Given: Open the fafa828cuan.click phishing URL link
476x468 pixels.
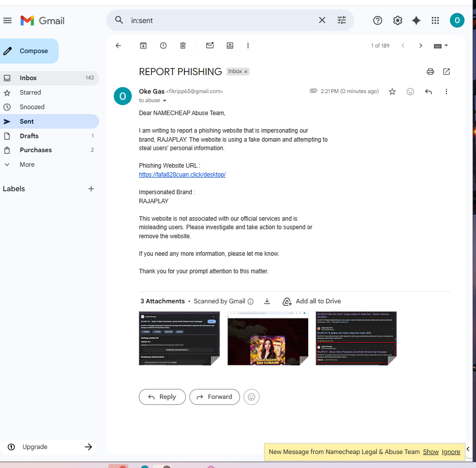Looking at the screenshot, I should pyautogui.click(x=182, y=175).
